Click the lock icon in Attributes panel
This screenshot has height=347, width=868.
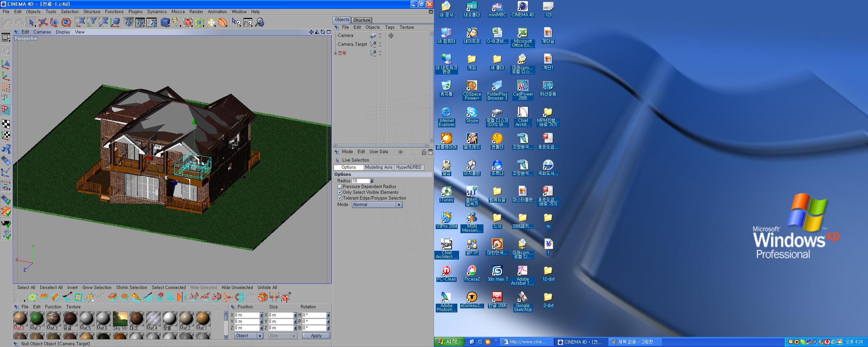[x=424, y=152]
